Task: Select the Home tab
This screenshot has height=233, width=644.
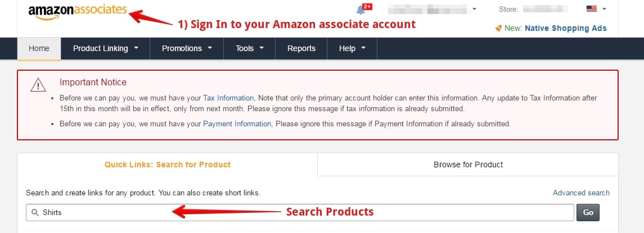Action: (39, 48)
